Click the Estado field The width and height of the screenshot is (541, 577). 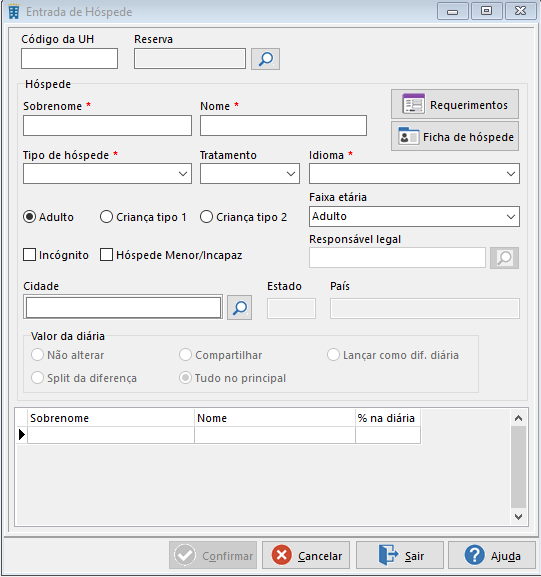pos(291,308)
